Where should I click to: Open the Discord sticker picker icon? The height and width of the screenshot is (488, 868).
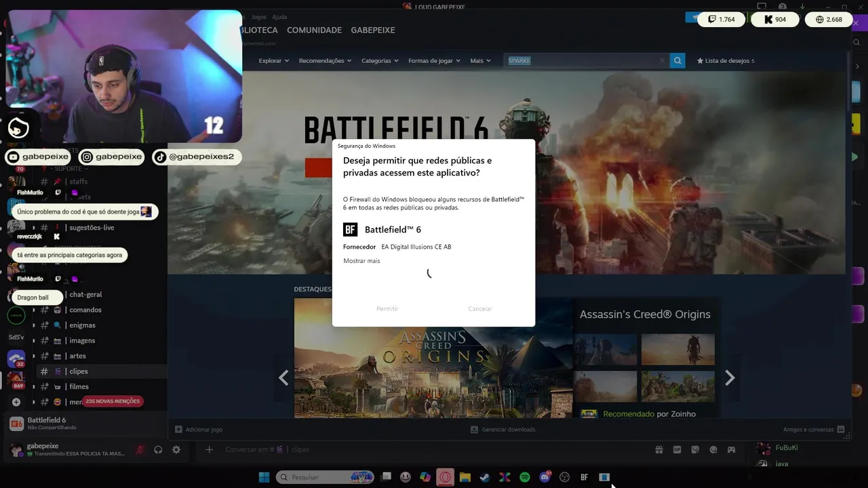coord(695,449)
